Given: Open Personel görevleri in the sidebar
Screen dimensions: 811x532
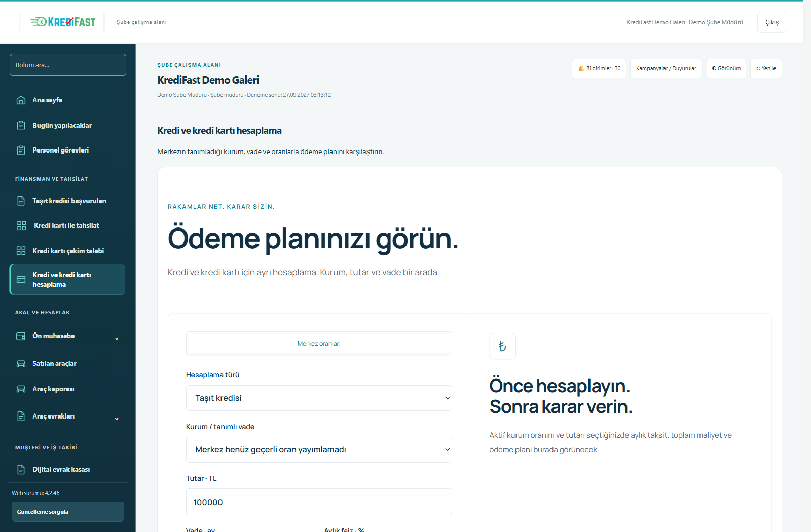Looking at the screenshot, I should point(67,150).
